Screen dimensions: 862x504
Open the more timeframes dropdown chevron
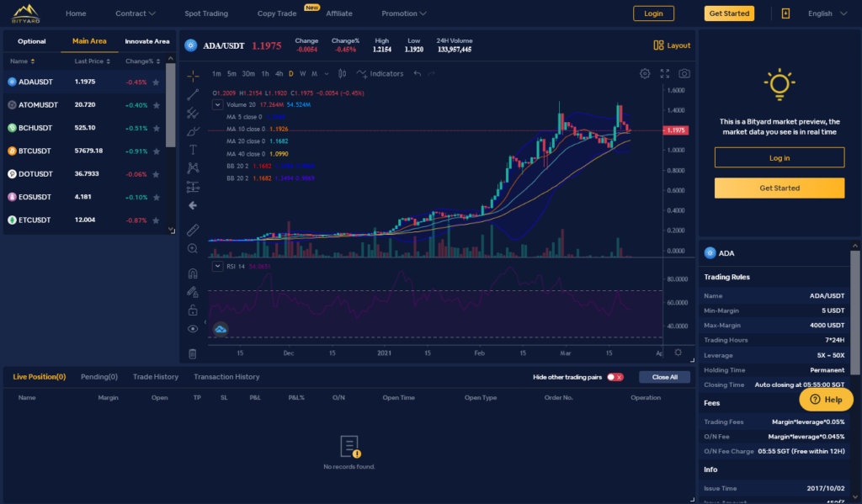tap(327, 74)
